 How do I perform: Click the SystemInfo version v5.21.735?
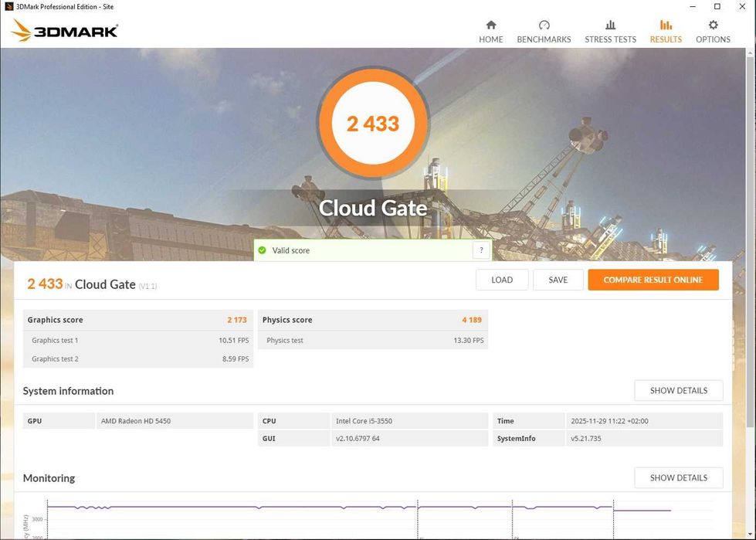[586, 438]
